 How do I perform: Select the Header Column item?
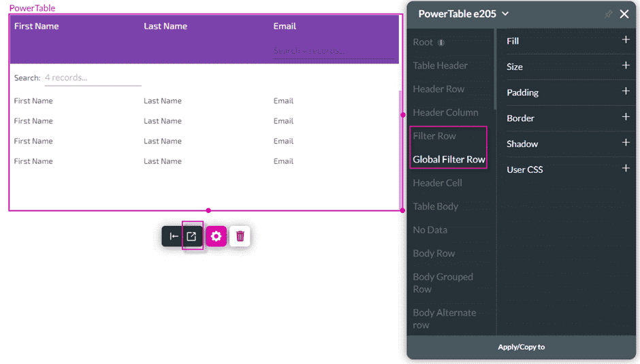(445, 112)
